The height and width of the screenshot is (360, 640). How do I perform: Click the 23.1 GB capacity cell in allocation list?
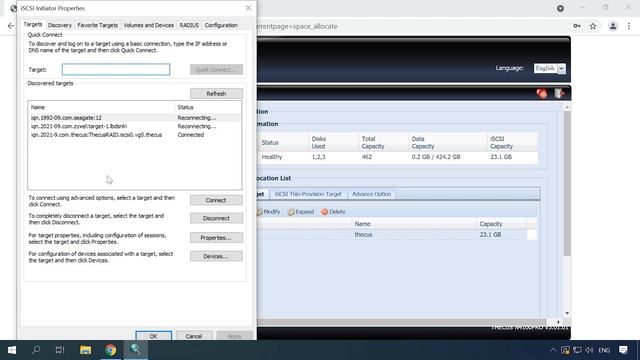(x=490, y=235)
